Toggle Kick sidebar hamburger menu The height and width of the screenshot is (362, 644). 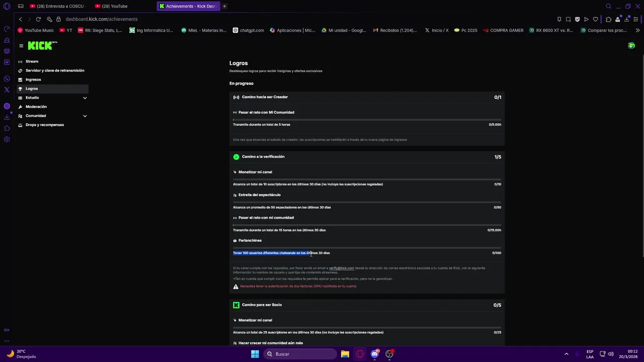point(21,46)
